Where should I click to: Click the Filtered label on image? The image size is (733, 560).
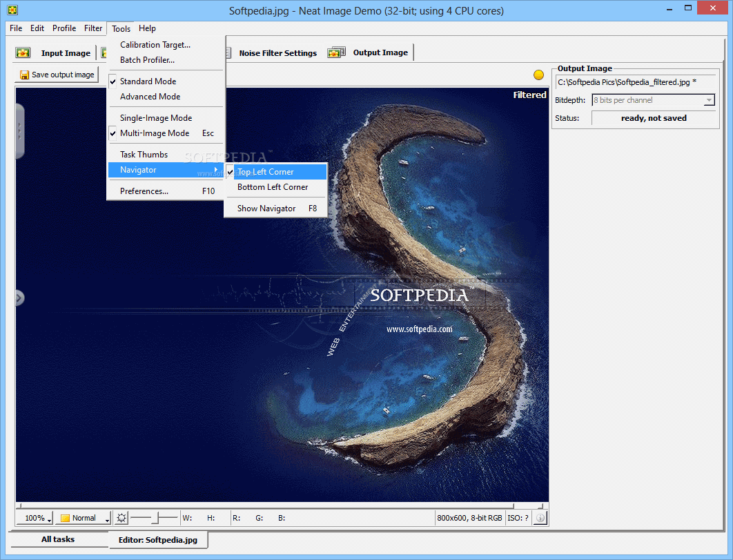pyautogui.click(x=529, y=95)
